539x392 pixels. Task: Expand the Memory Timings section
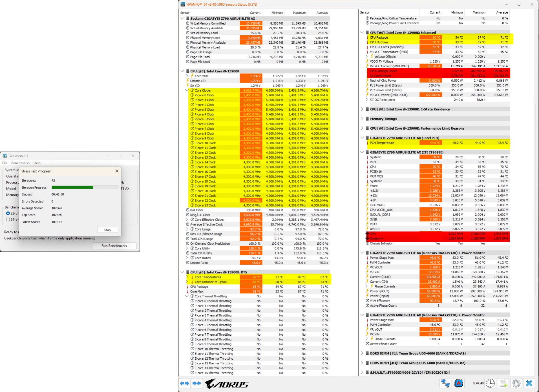[362, 119]
